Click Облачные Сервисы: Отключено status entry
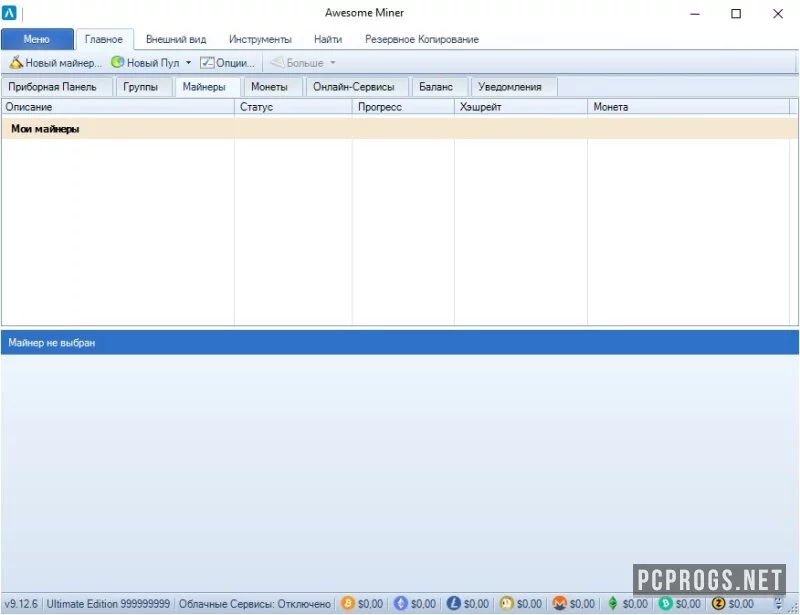 point(255,604)
